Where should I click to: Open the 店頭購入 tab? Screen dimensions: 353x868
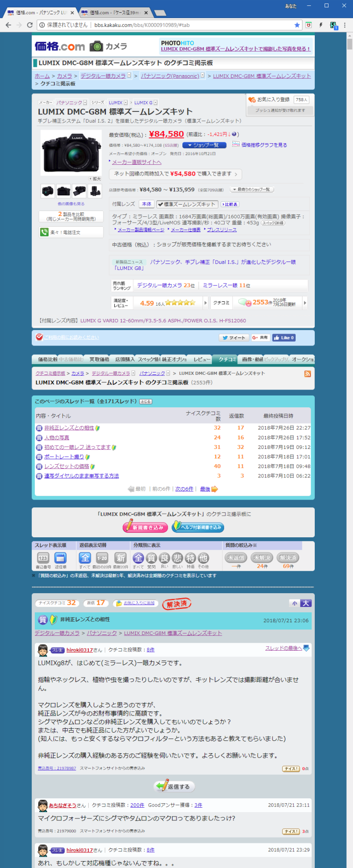click(x=123, y=359)
